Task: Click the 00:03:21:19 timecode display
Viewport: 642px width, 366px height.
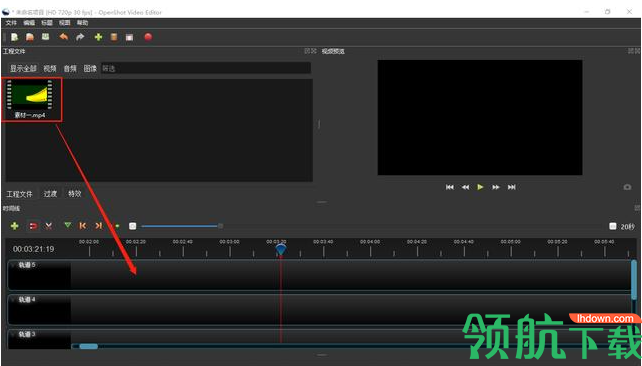Action: coord(34,249)
